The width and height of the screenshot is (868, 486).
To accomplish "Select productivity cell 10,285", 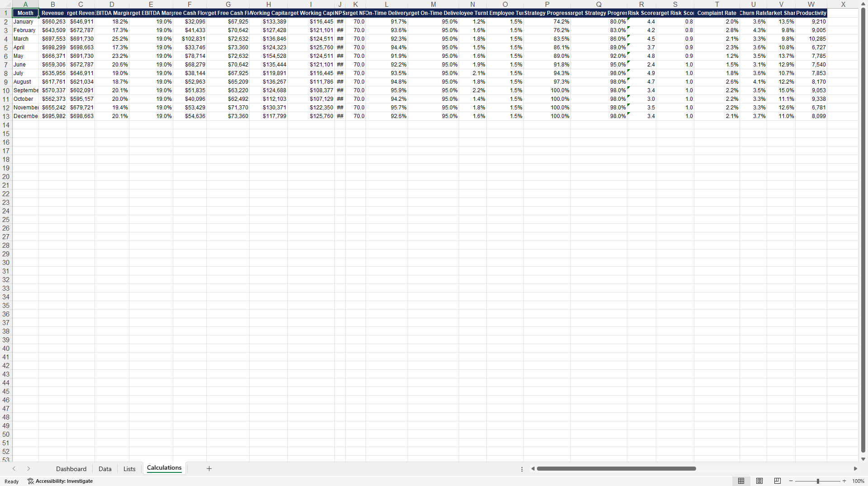I will (811, 39).
